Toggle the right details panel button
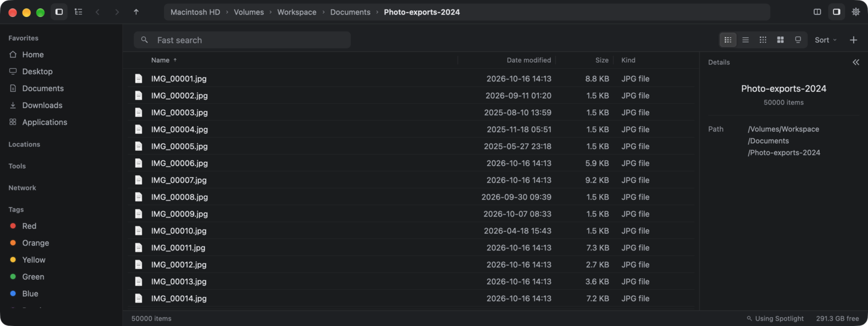Viewport: 868px width, 326px height. (837, 12)
